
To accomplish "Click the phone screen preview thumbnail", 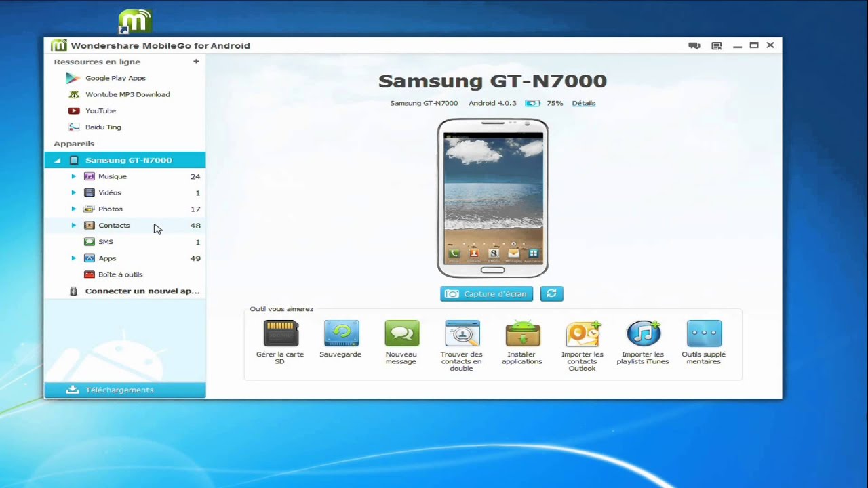I will pyautogui.click(x=493, y=198).
